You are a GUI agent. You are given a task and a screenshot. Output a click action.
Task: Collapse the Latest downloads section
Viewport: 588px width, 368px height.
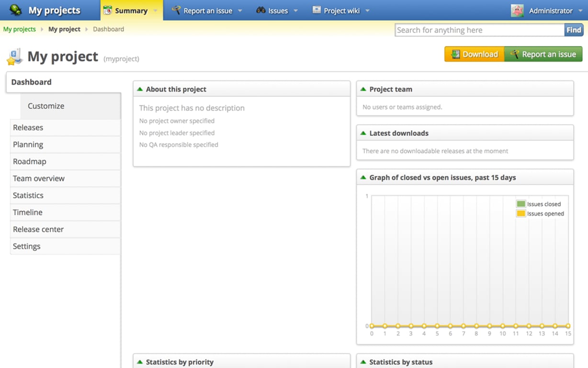363,133
